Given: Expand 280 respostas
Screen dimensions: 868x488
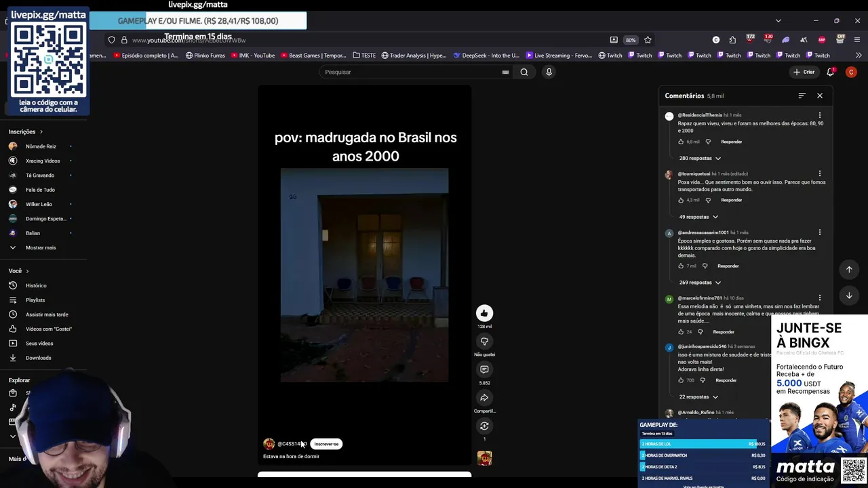Looking at the screenshot, I should pyautogui.click(x=701, y=158).
